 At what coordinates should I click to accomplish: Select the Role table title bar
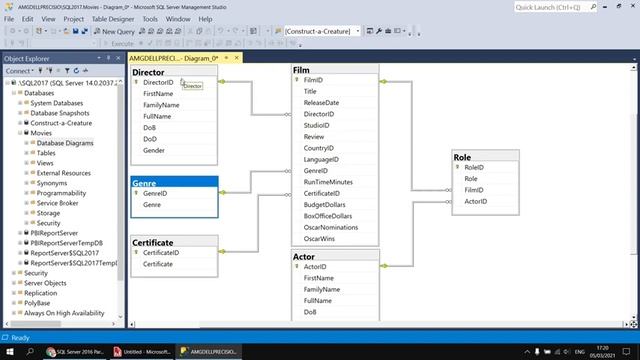(485, 157)
